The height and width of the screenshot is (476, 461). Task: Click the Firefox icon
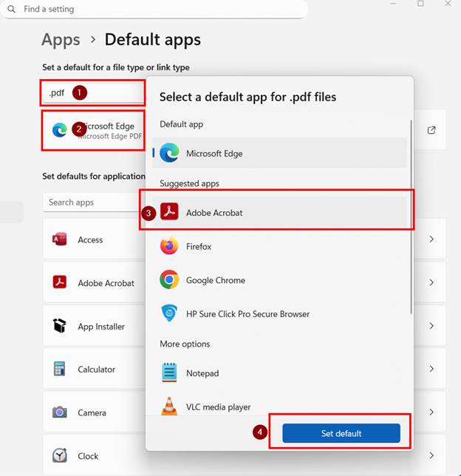[x=169, y=246]
